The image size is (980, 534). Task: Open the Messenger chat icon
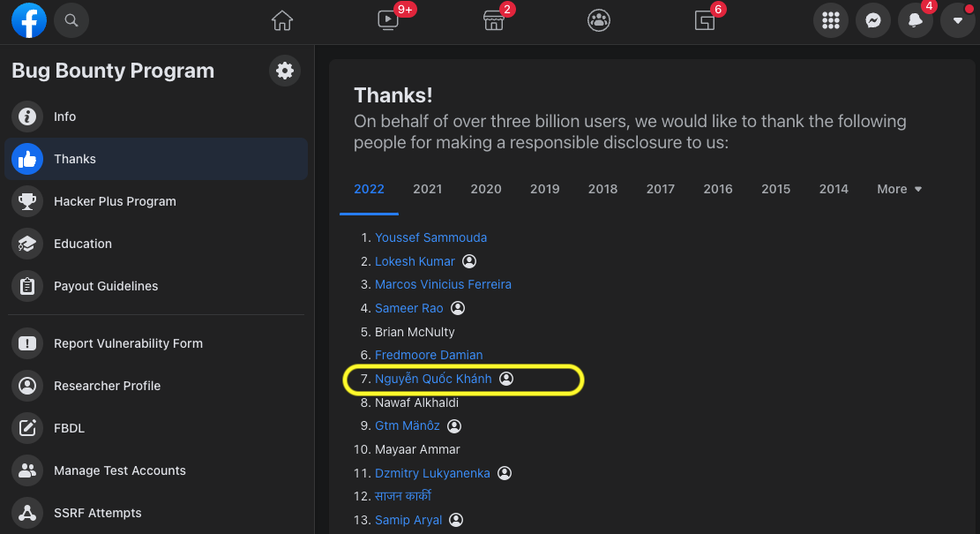pos(873,20)
